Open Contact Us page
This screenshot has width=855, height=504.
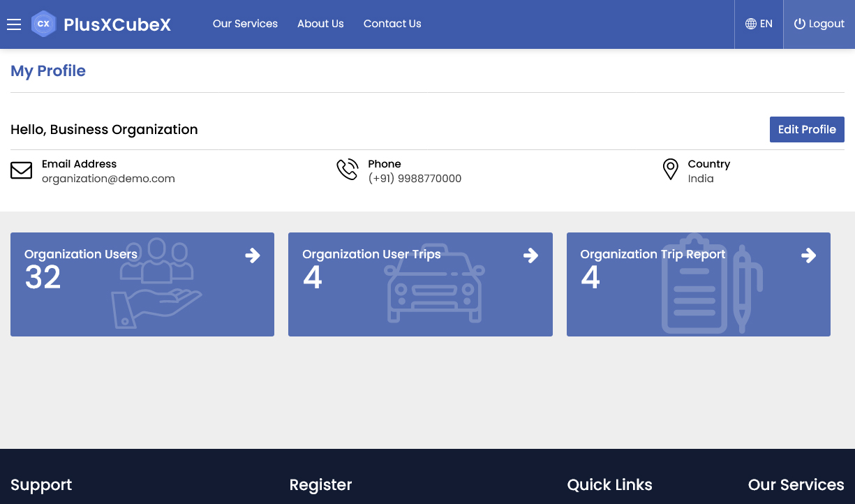point(392,24)
